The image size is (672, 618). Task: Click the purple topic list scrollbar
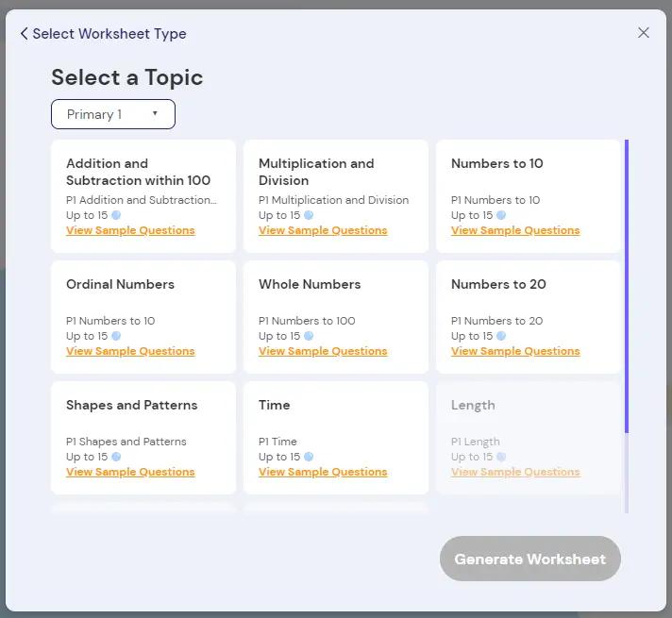(627, 286)
